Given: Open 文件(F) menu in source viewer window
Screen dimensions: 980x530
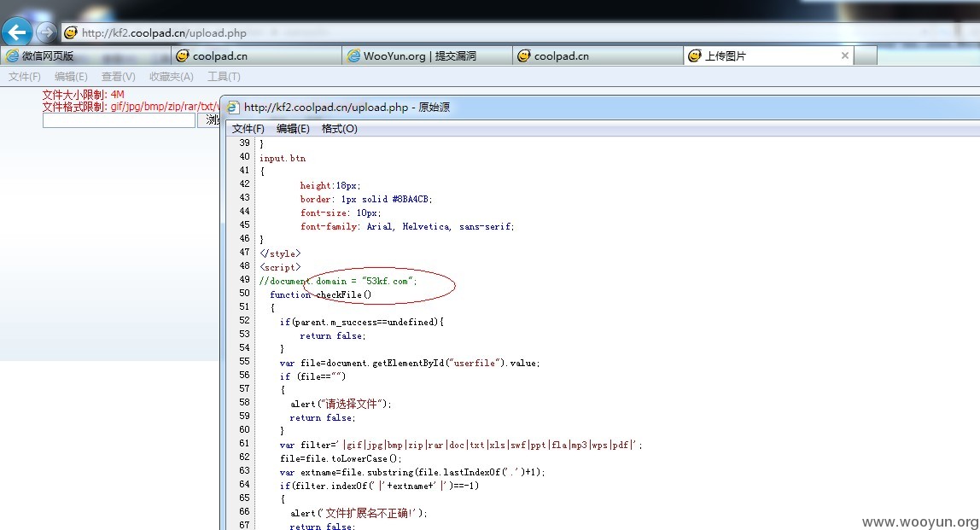Looking at the screenshot, I should point(248,128).
